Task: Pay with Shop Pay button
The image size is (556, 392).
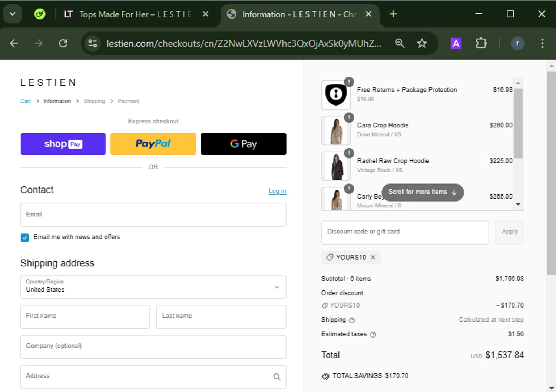Action: (63, 144)
